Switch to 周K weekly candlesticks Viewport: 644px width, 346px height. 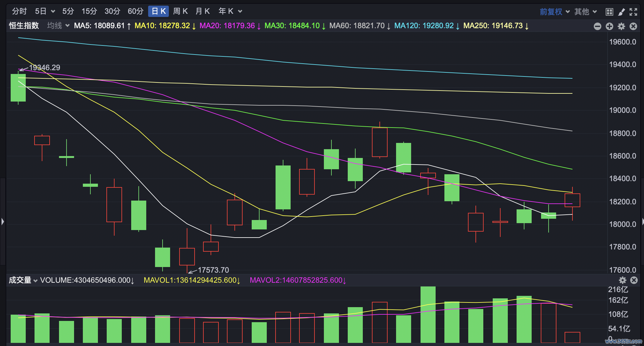tap(180, 11)
